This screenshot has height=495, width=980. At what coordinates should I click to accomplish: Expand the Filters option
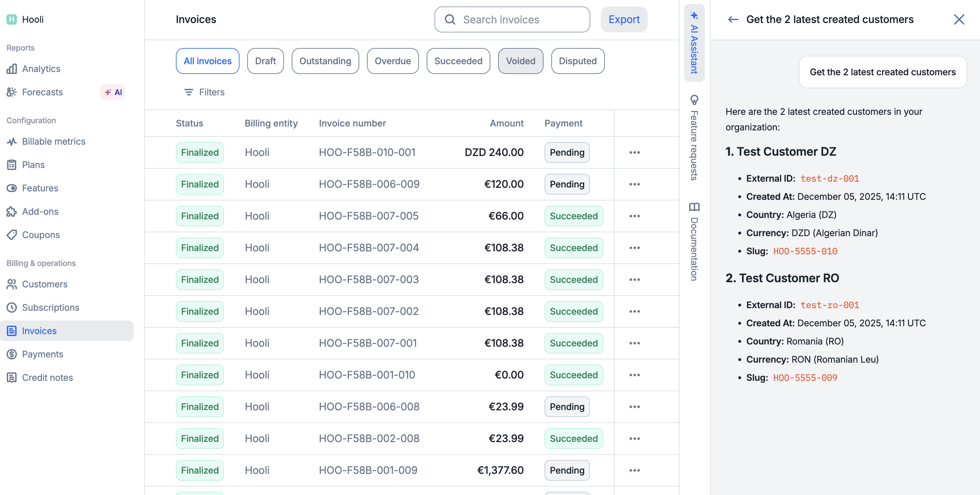(204, 92)
